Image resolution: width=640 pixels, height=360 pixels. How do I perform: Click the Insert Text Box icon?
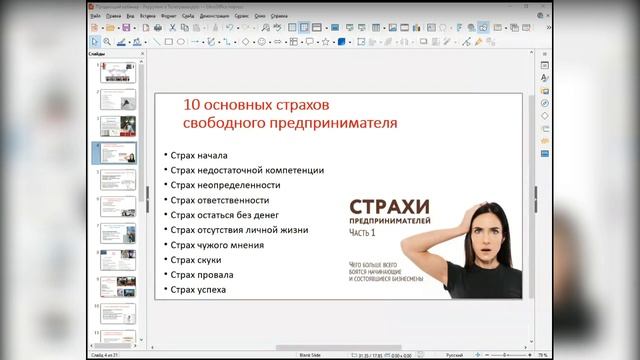click(x=431, y=27)
